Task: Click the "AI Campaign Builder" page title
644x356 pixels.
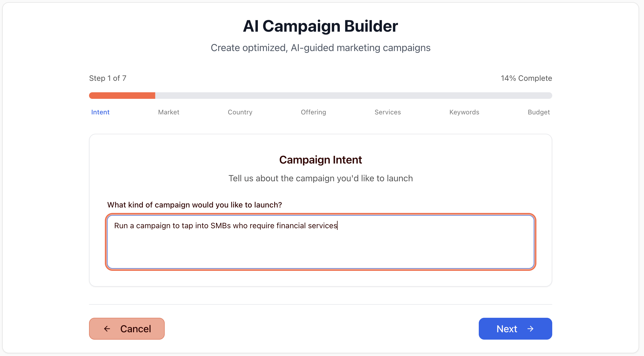Action: pos(320,26)
